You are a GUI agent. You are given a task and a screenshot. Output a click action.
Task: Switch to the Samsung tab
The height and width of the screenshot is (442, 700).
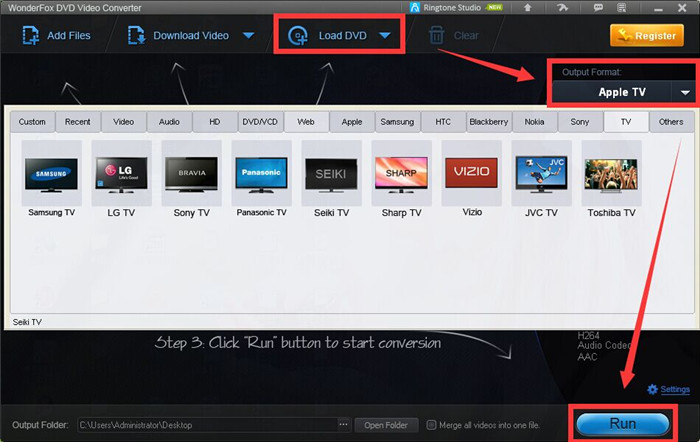point(397,122)
